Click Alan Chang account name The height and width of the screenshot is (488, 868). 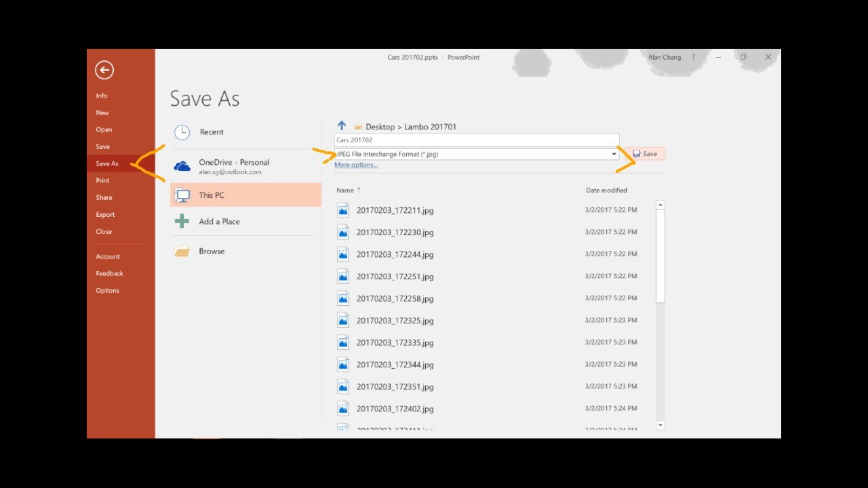tap(665, 58)
